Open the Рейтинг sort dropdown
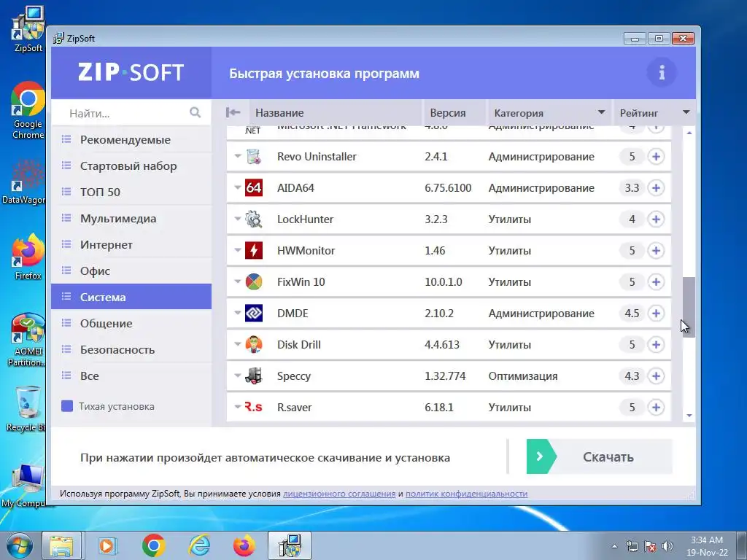Screen dimensions: 747x560 pyautogui.click(x=686, y=112)
